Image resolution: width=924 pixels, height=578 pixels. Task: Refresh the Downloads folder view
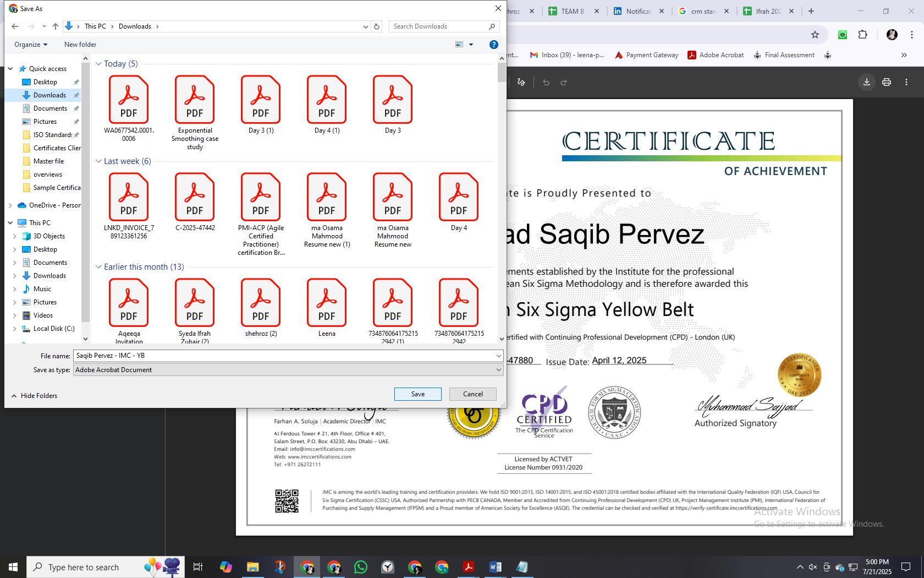(x=377, y=26)
